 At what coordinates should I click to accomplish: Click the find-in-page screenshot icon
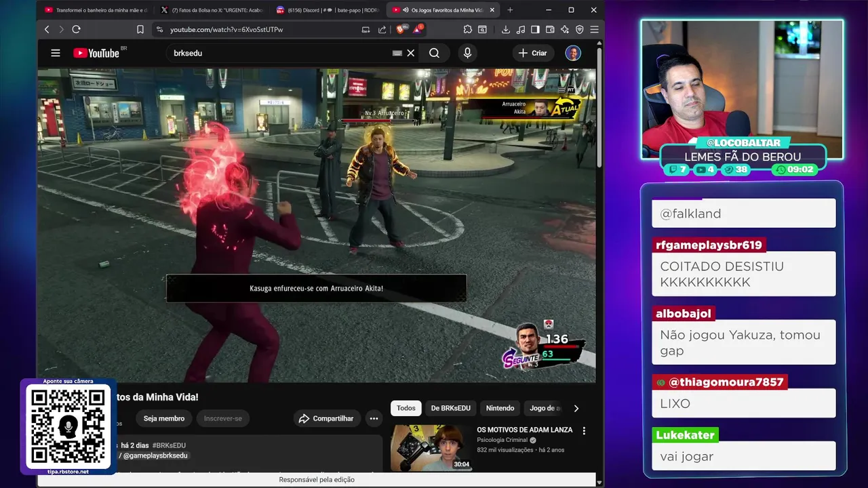(482, 29)
